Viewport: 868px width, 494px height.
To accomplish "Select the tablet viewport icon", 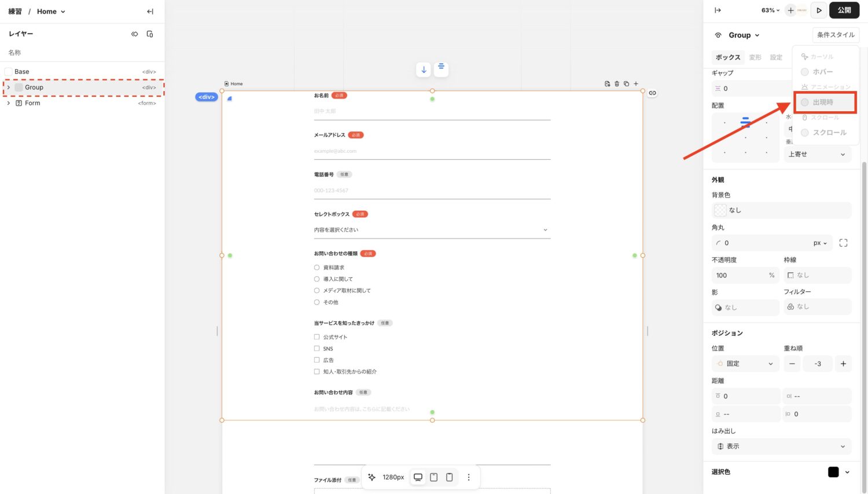I will 433,477.
